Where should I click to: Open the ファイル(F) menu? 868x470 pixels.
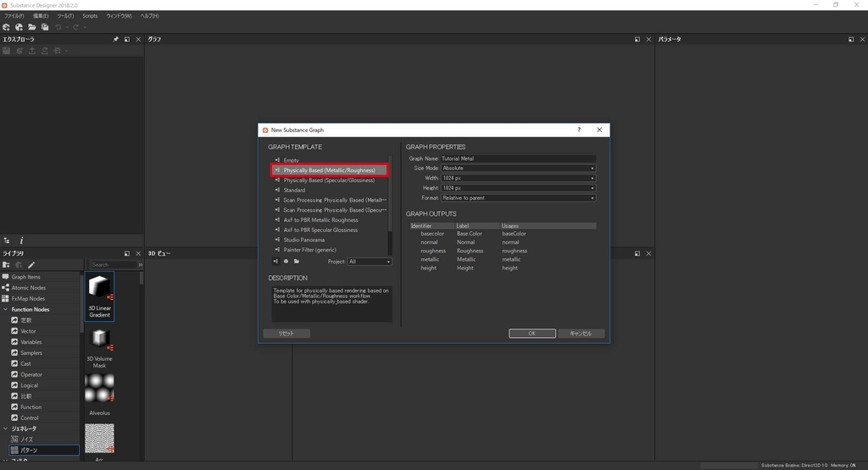[14, 16]
